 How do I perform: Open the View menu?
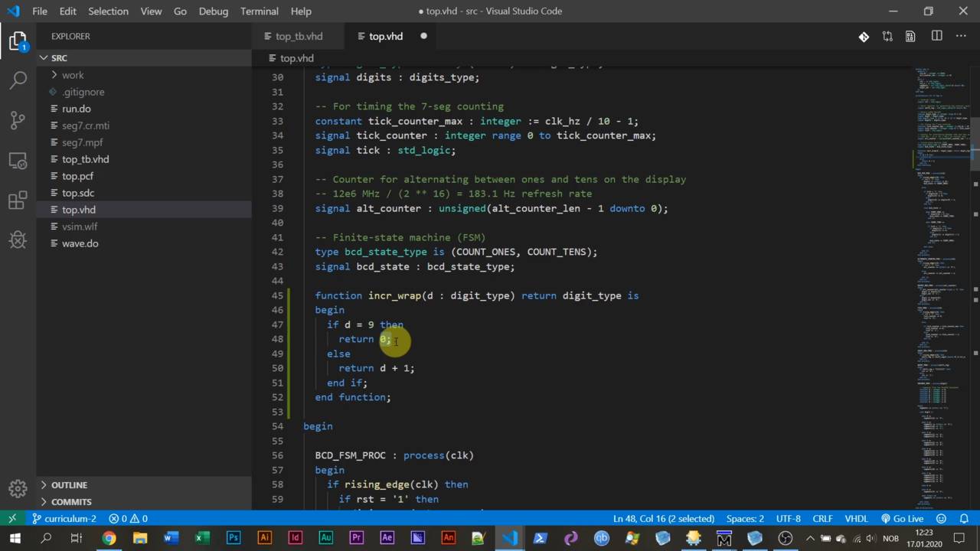(x=151, y=11)
